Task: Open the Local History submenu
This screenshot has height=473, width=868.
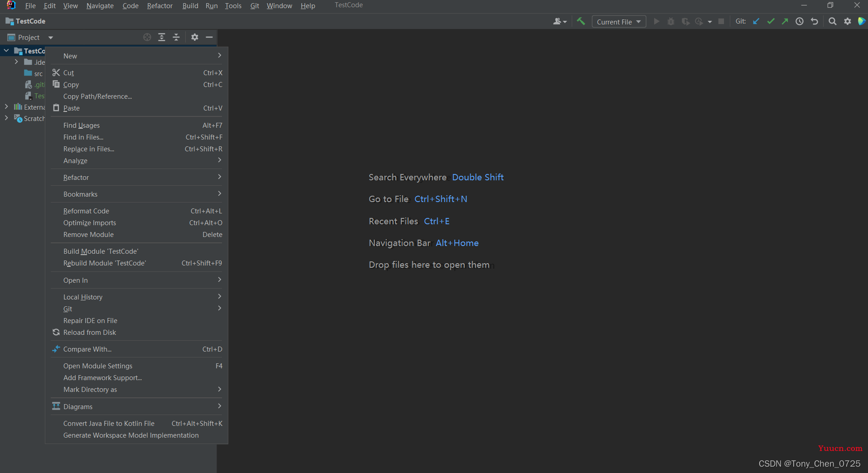Action: point(136,297)
